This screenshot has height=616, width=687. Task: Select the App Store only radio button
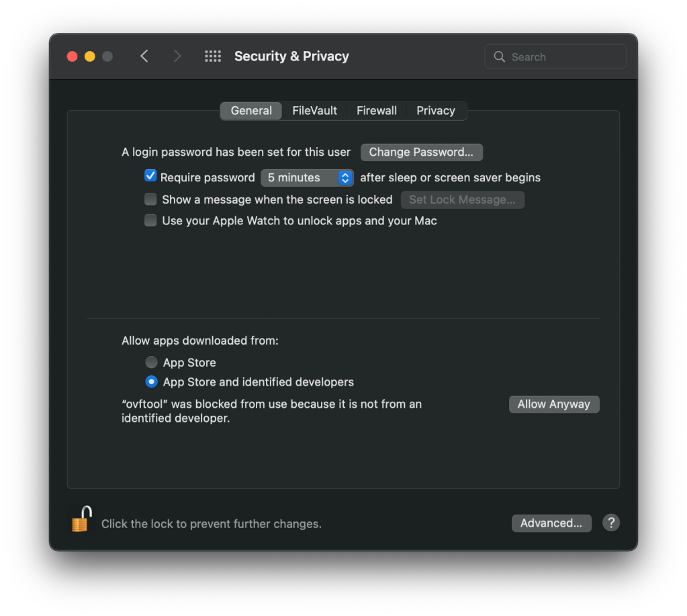[x=152, y=362]
